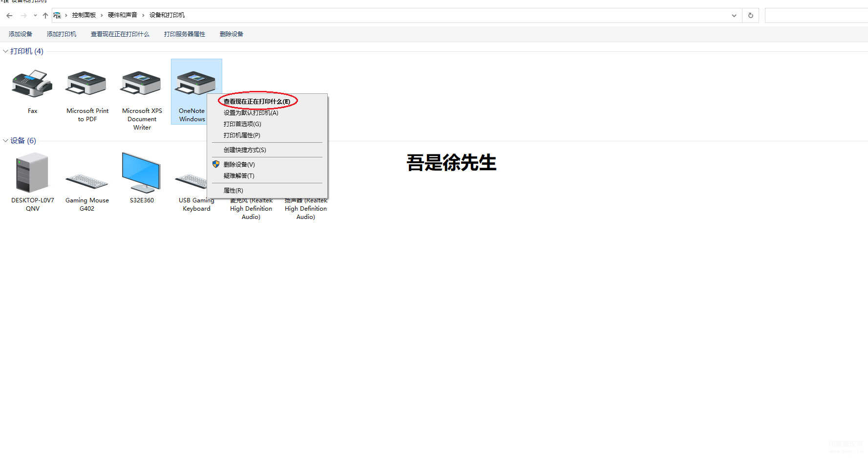868x458 pixels.
Task: Open recent locations dropdown arrow
Action: tap(35, 16)
